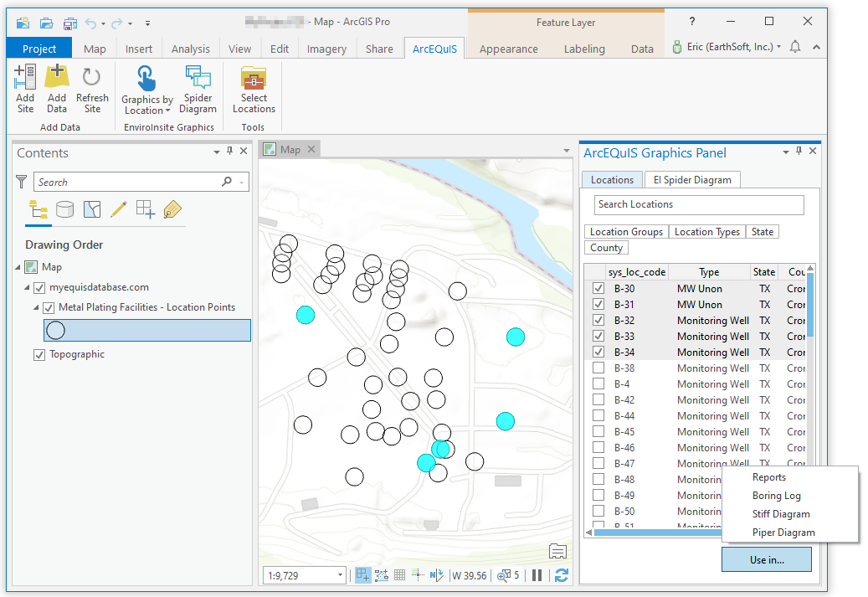Click the New Project quick access icon
868x597 pixels.
(23, 23)
